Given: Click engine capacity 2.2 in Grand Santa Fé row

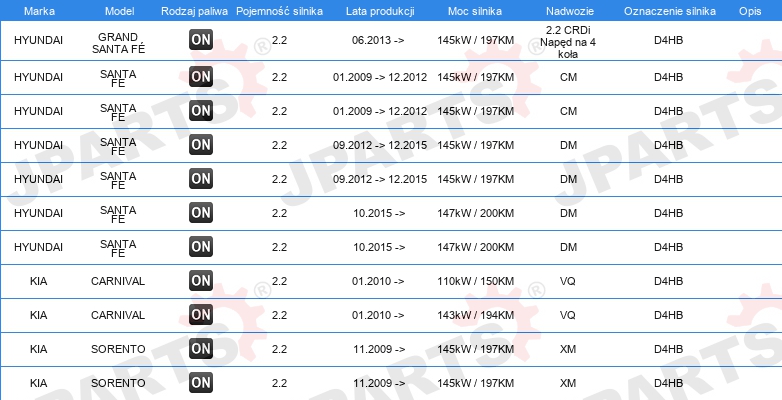Looking at the screenshot, I should coord(279,40).
